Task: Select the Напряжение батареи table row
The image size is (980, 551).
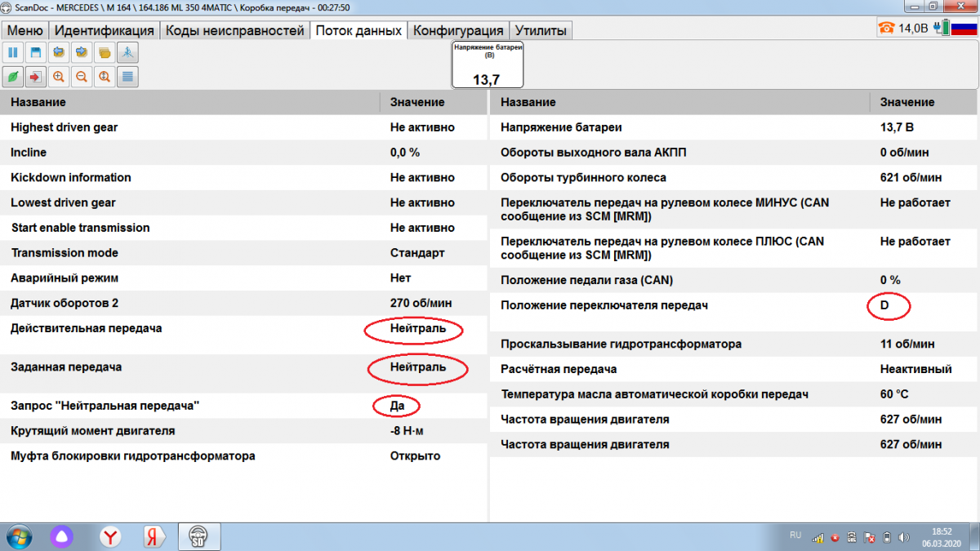Action: [x=734, y=127]
